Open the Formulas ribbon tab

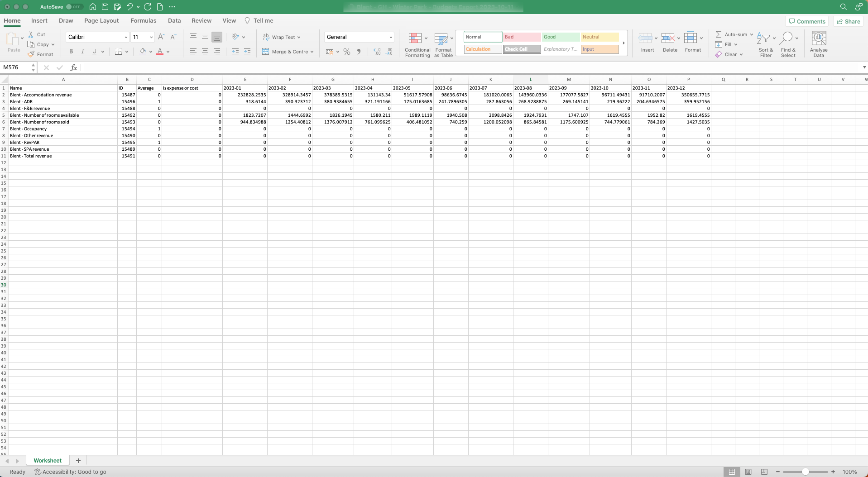point(143,21)
